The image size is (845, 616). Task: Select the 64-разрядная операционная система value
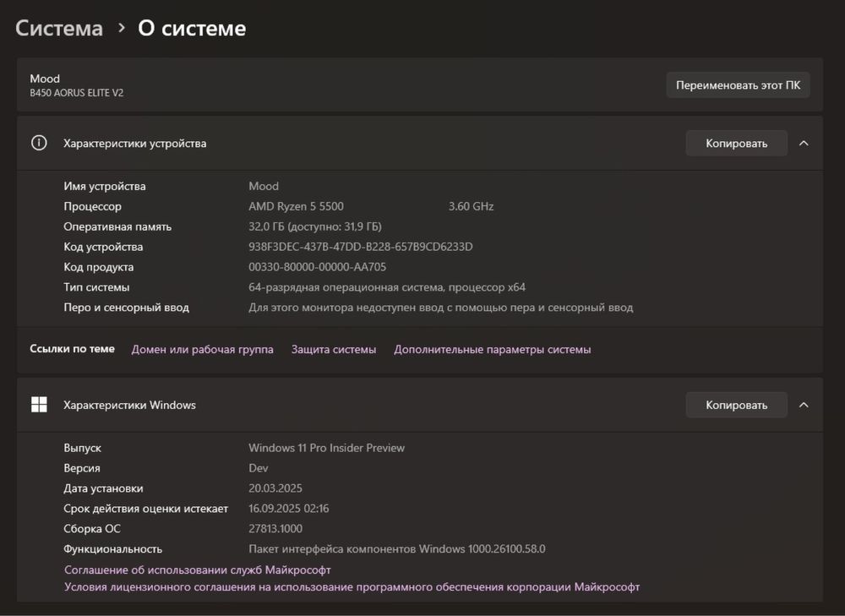pos(387,287)
